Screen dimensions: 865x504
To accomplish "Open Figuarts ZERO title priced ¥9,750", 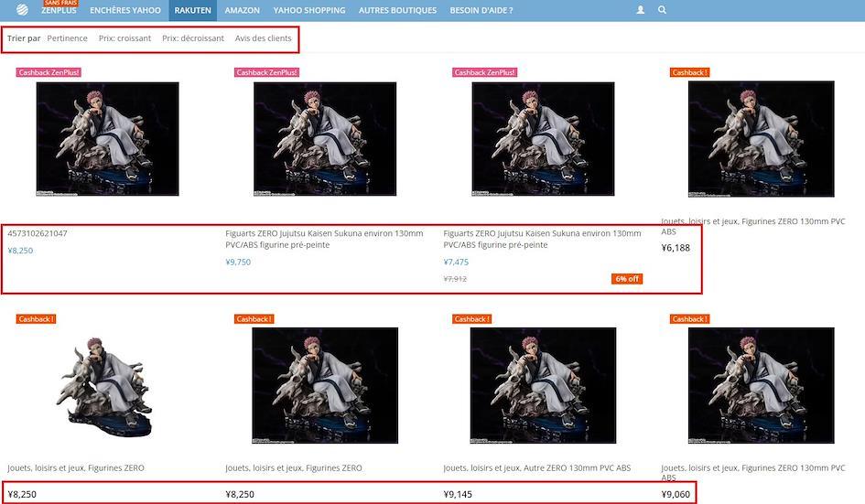I will pos(324,239).
